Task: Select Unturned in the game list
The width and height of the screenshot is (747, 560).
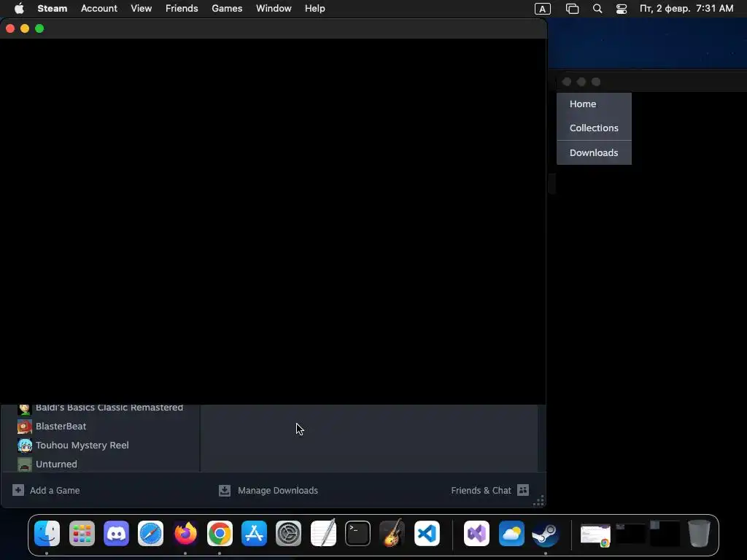Action: point(56,464)
